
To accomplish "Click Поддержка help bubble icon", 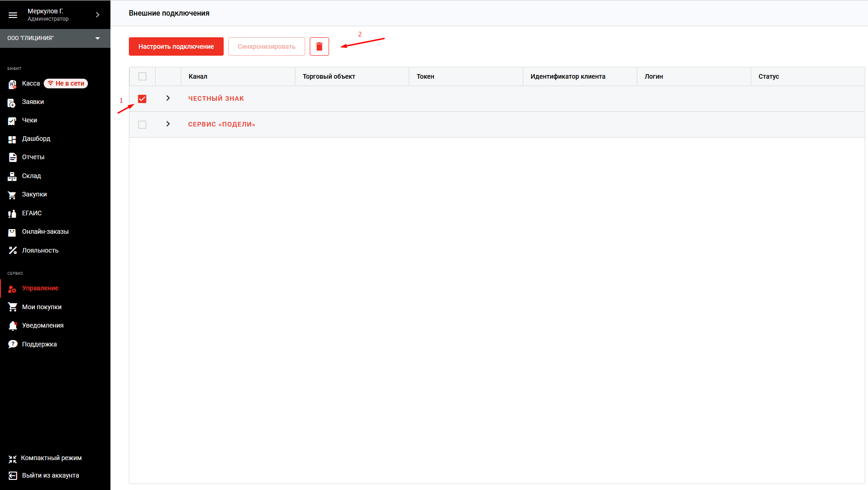I will pyautogui.click(x=12, y=344).
